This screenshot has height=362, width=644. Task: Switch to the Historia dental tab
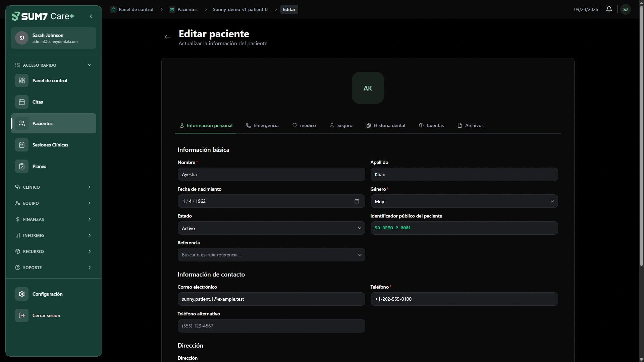386,125
